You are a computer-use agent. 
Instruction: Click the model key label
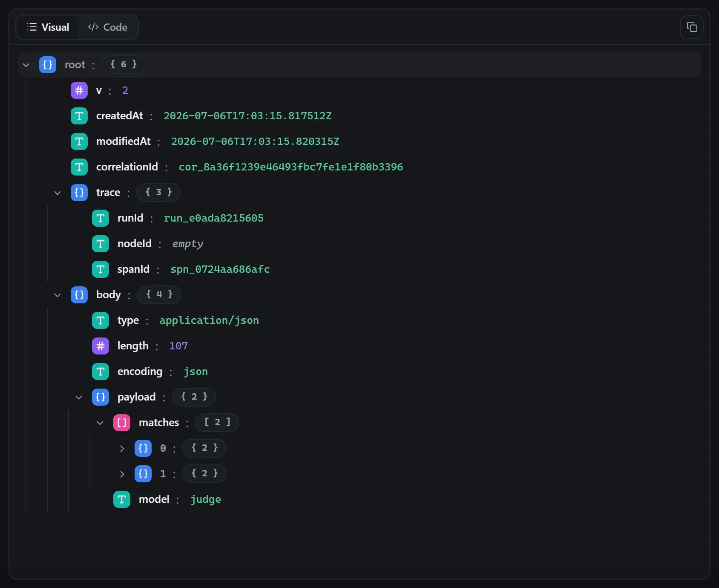(154, 499)
